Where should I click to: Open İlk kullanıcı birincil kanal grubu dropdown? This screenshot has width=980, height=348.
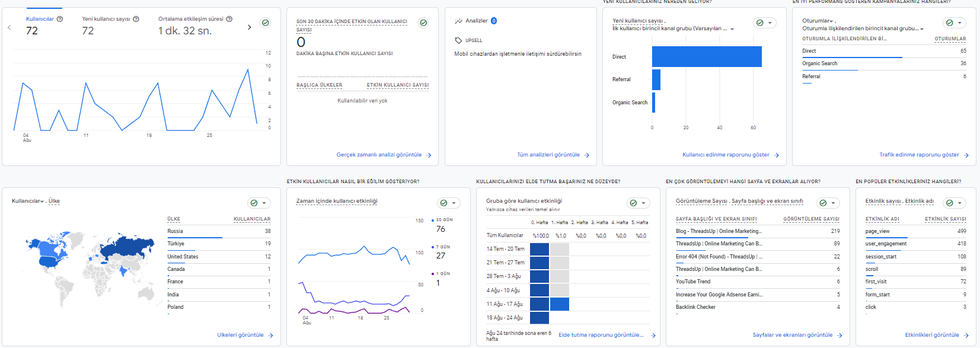click(x=673, y=28)
